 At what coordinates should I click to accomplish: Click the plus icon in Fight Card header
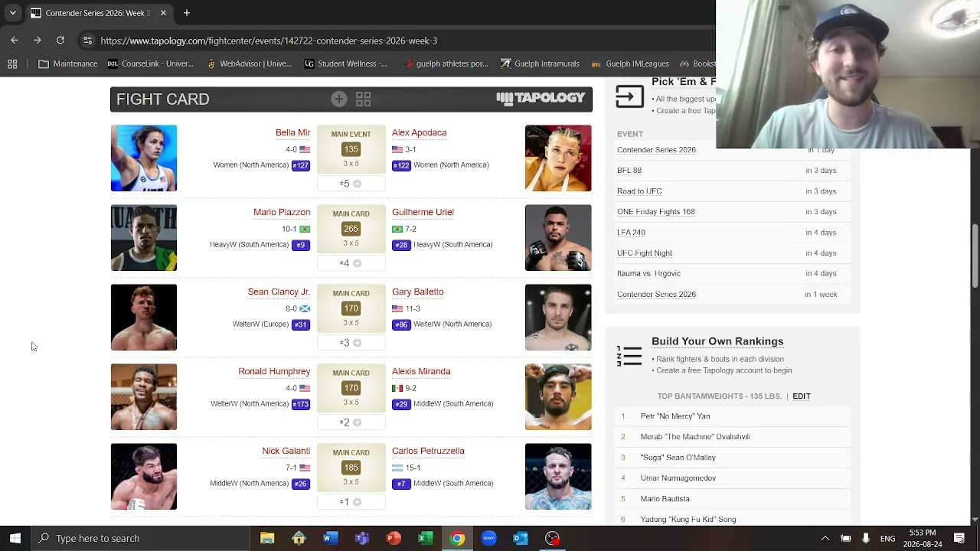click(x=339, y=99)
